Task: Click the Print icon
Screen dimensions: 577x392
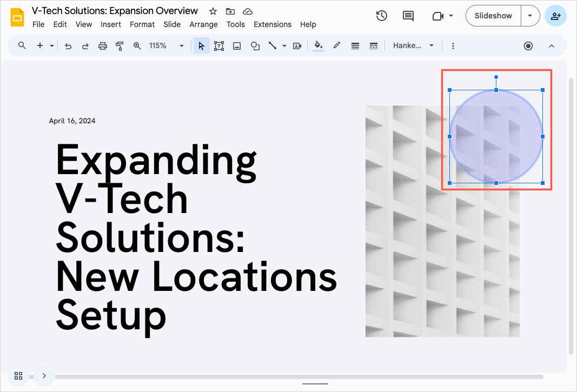Action: (102, 46)
